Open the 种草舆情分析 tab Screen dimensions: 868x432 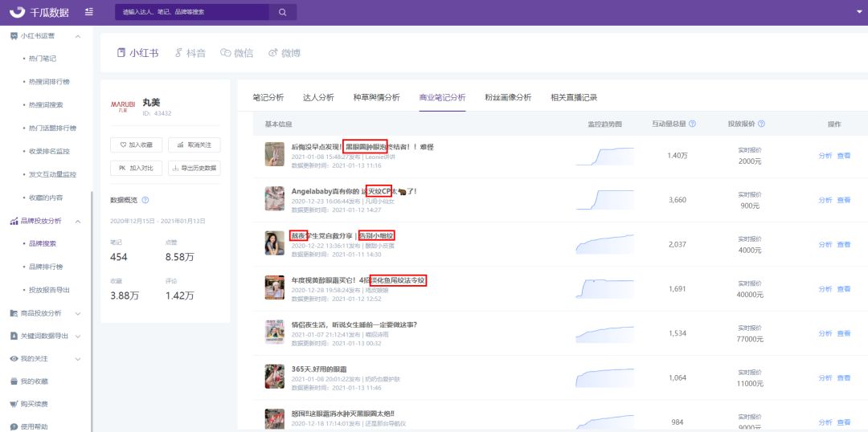(376, 97)
